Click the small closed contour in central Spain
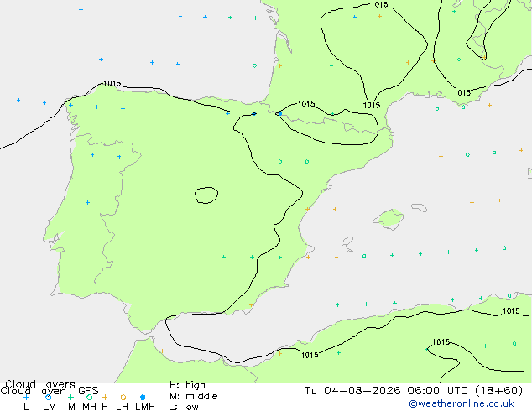 tap(206, 195)
